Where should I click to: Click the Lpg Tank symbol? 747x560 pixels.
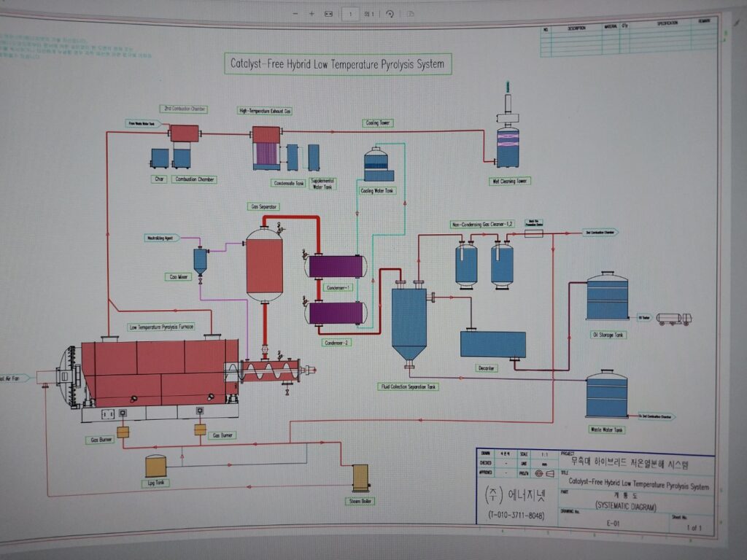click(x=155, y=467)
